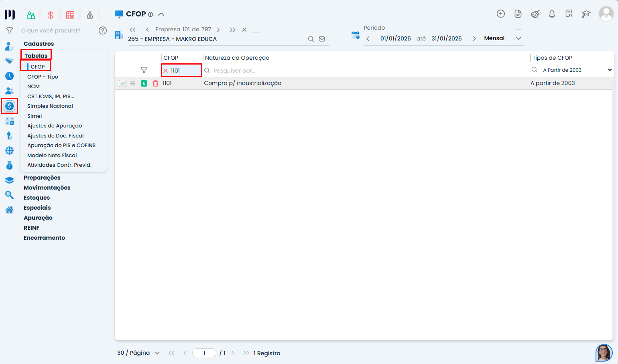Click the notification bell icon
Viewport: 618px width, 364px height.
[552, 14]
